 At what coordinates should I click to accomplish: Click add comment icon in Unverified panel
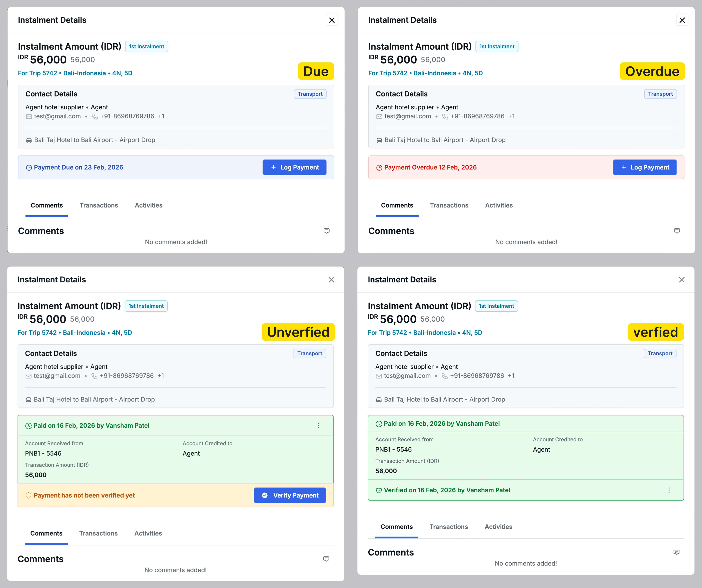[x=326, y=559]
